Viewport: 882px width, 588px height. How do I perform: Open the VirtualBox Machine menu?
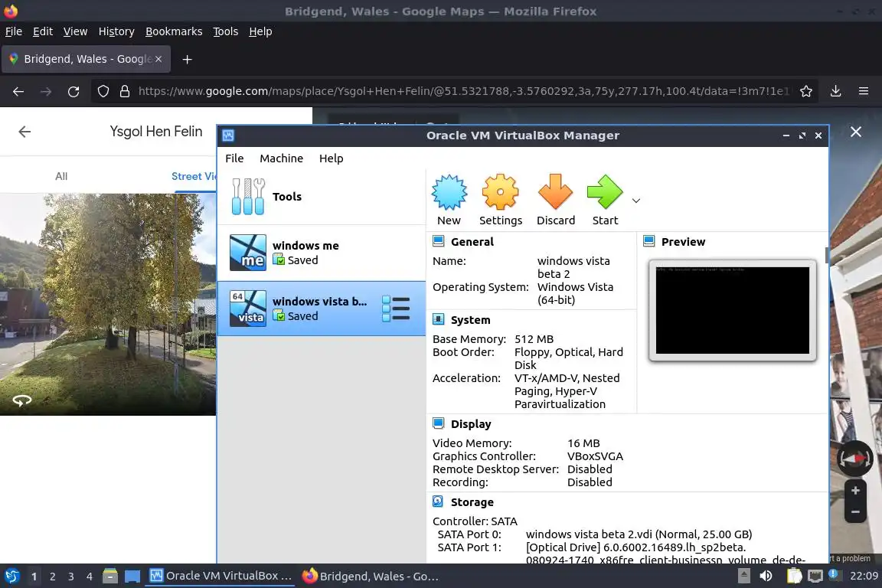pyautogui.click(x=281, y=158)
